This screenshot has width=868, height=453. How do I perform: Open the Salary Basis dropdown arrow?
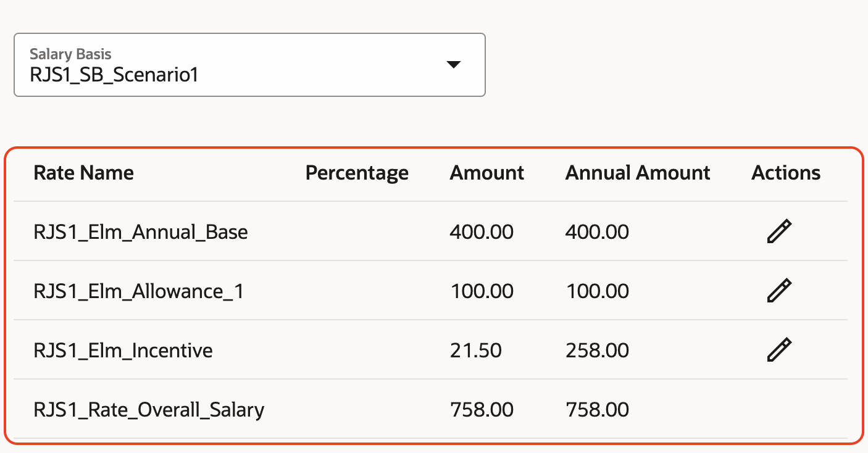click(454, 65)
